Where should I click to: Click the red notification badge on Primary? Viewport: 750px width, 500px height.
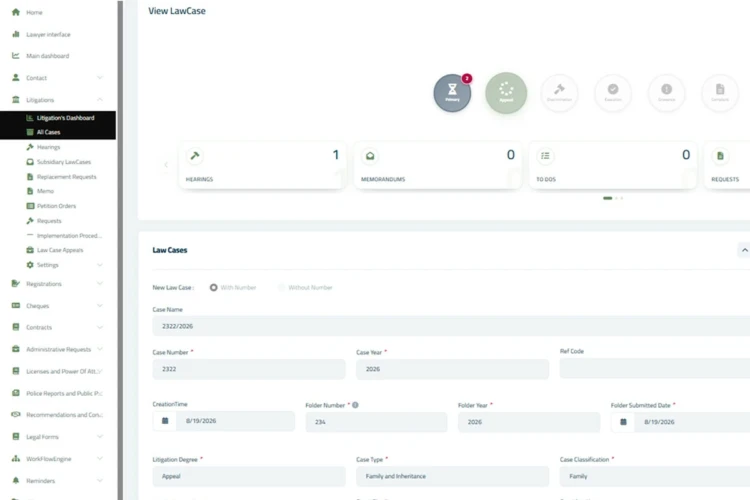(466, 78)
